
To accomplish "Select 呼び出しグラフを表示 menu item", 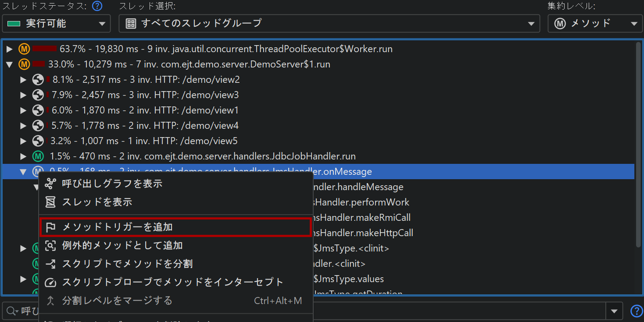I will [112, 184].
